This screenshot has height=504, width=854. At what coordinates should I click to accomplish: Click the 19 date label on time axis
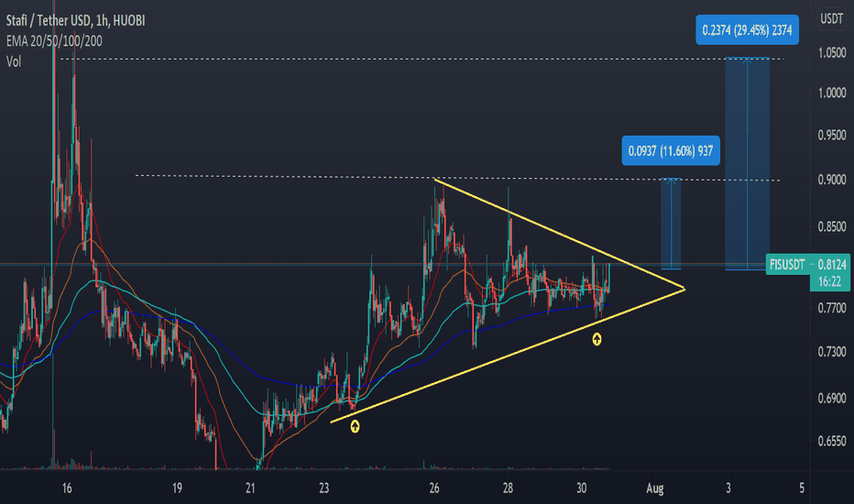tap(177, 488)
